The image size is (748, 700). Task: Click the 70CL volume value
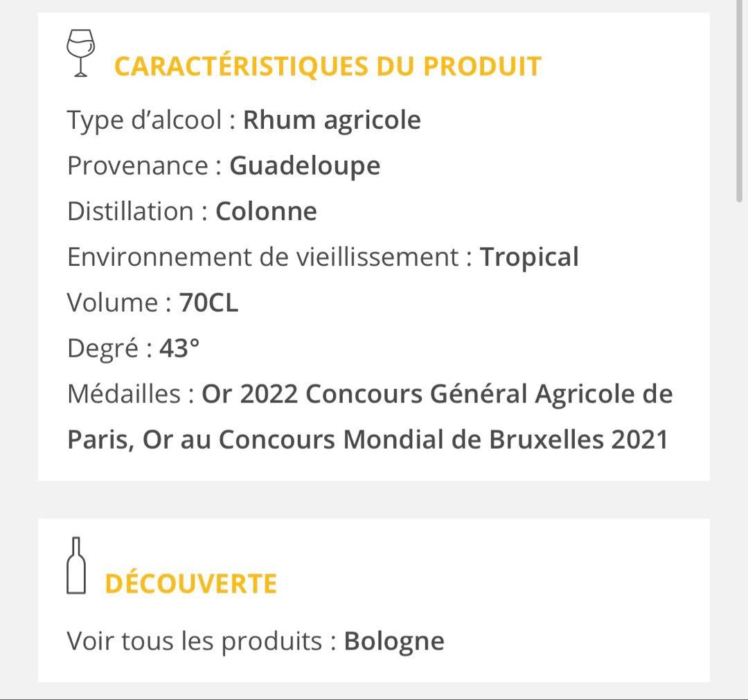[x=208, y=303]
